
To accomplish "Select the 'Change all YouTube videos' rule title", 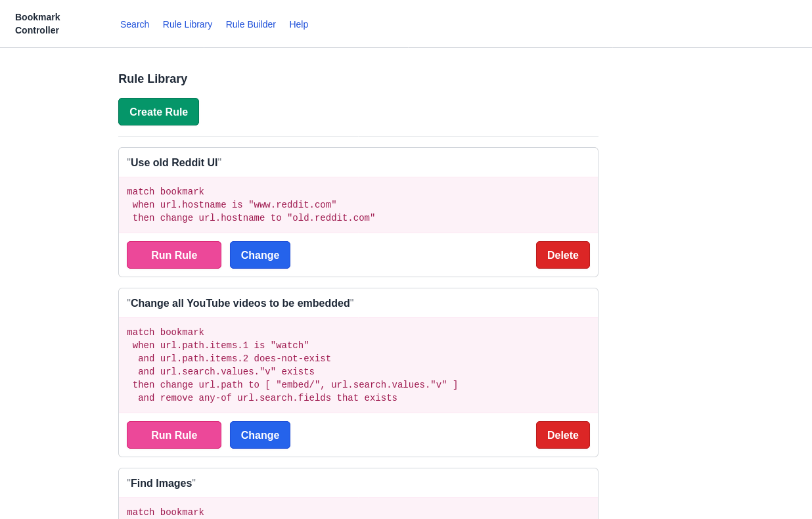I will pos(240,303).
